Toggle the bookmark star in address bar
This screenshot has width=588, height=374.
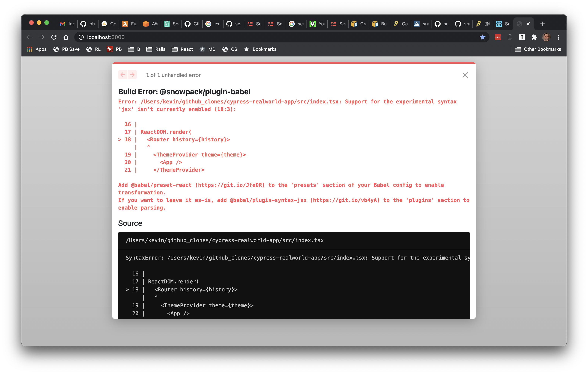pos(482,37)
